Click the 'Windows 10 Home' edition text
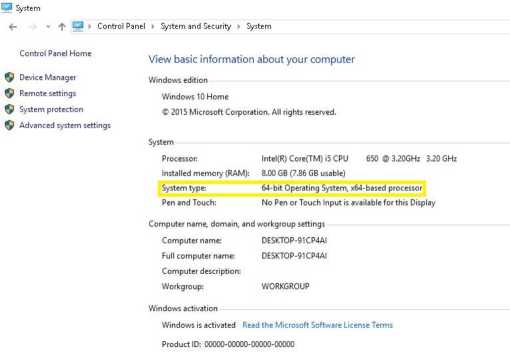The image size is (510, 364). [195, 97]
